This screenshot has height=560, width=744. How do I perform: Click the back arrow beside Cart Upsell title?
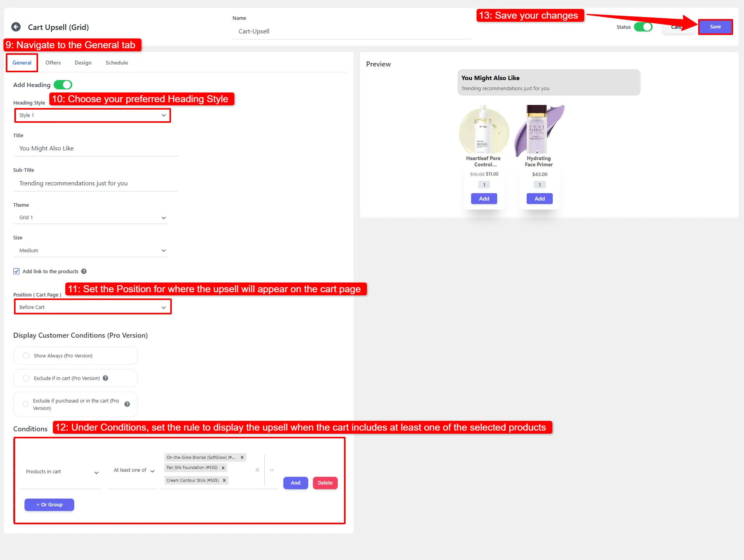16,27
